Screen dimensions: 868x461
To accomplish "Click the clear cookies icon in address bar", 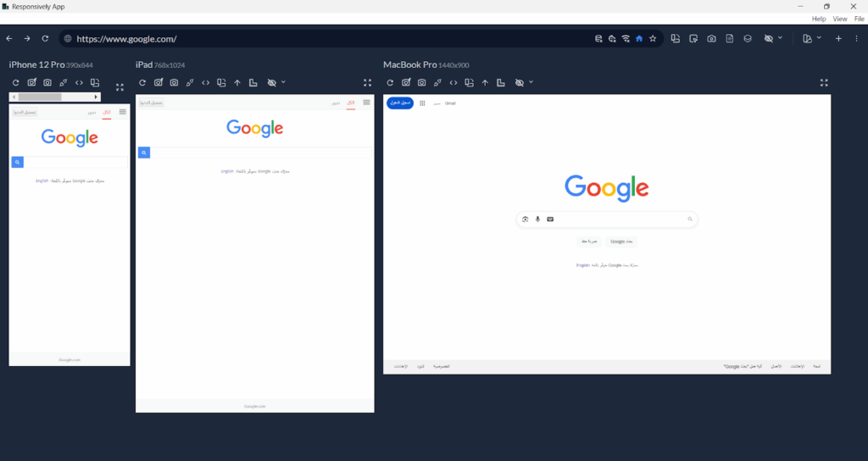I will click(612, 39).
